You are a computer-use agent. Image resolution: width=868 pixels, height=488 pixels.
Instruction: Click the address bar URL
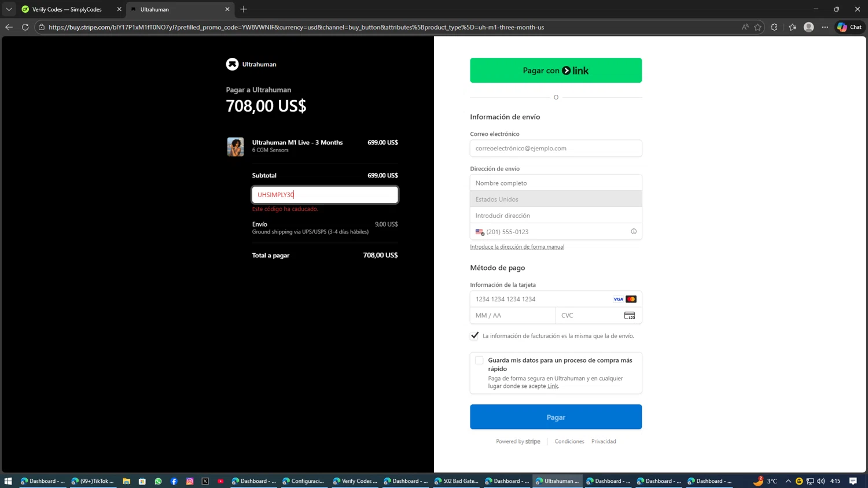pyautogui.click(x=296, y=27)
